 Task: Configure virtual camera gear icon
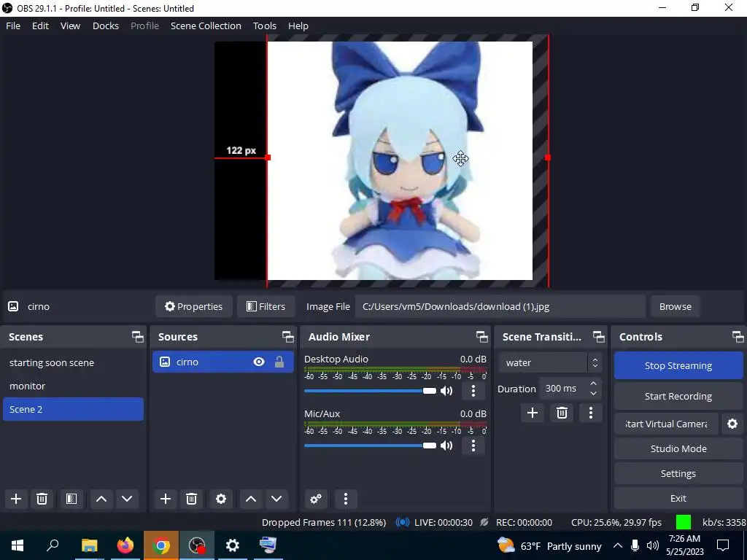click(732, 424)
